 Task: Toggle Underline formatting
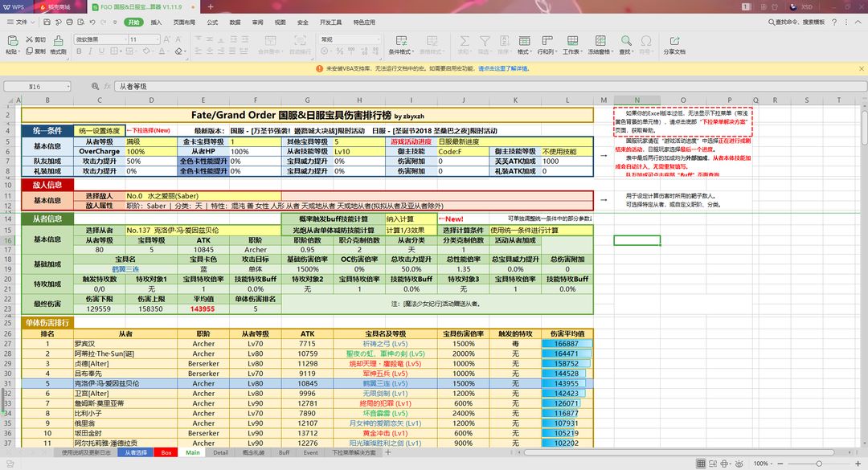coord(101,51)
